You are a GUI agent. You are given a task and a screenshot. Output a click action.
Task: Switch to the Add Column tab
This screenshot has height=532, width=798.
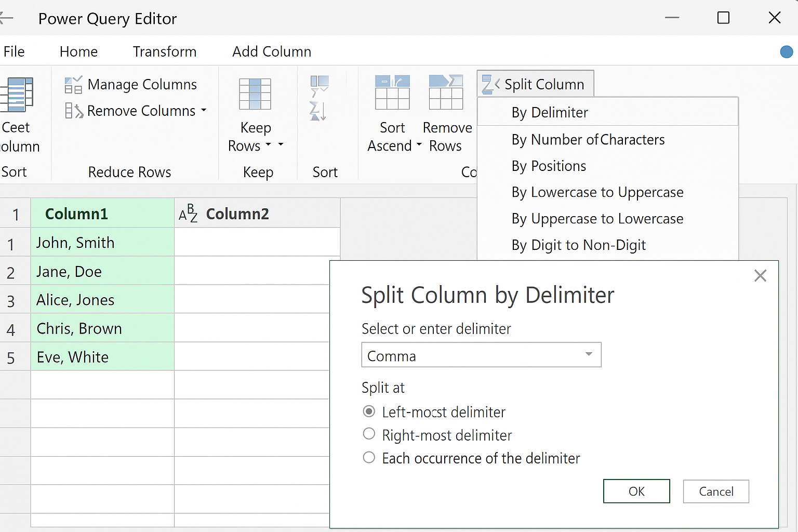272,52
